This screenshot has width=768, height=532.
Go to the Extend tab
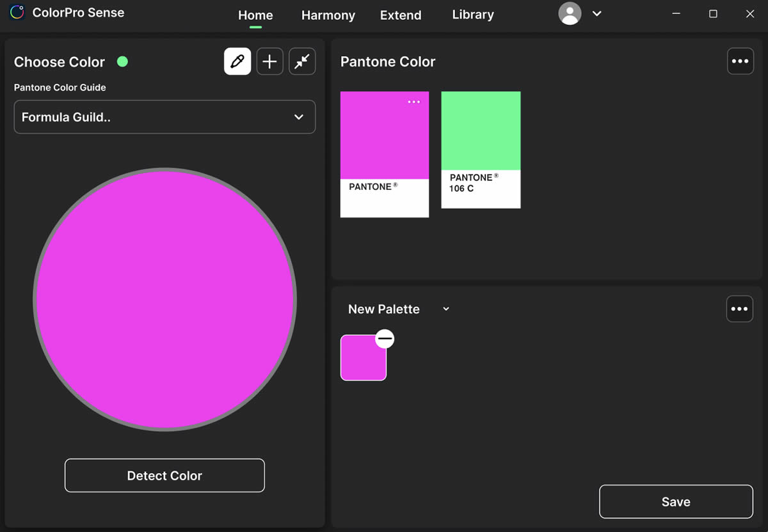[401, 15]
